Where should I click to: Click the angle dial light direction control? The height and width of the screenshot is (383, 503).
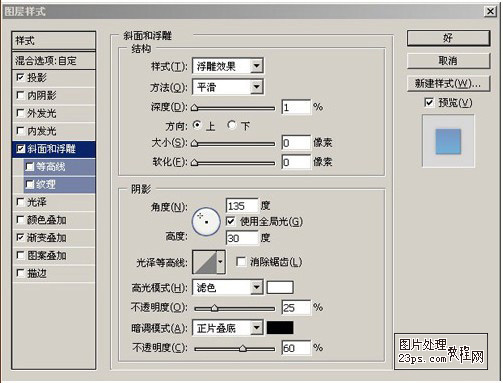point(206,221)
